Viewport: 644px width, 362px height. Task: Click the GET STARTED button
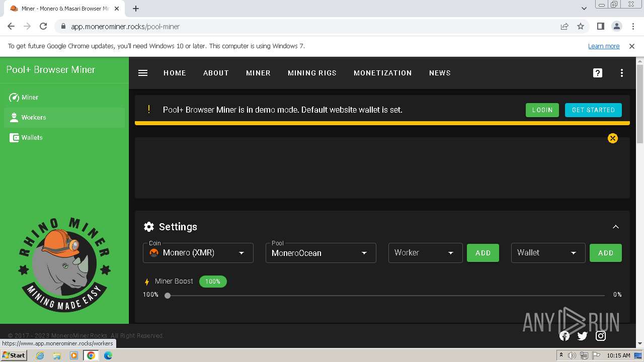pyautogui.click(x=593, y=110)
